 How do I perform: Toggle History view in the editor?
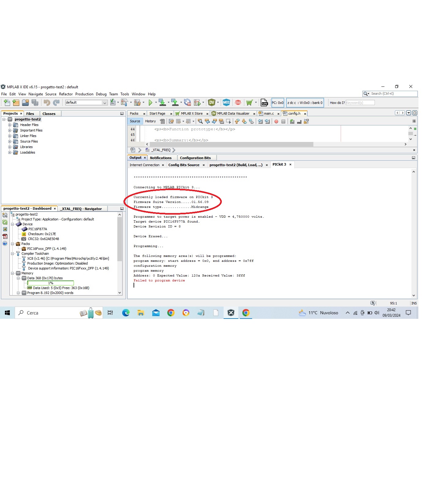150,121
